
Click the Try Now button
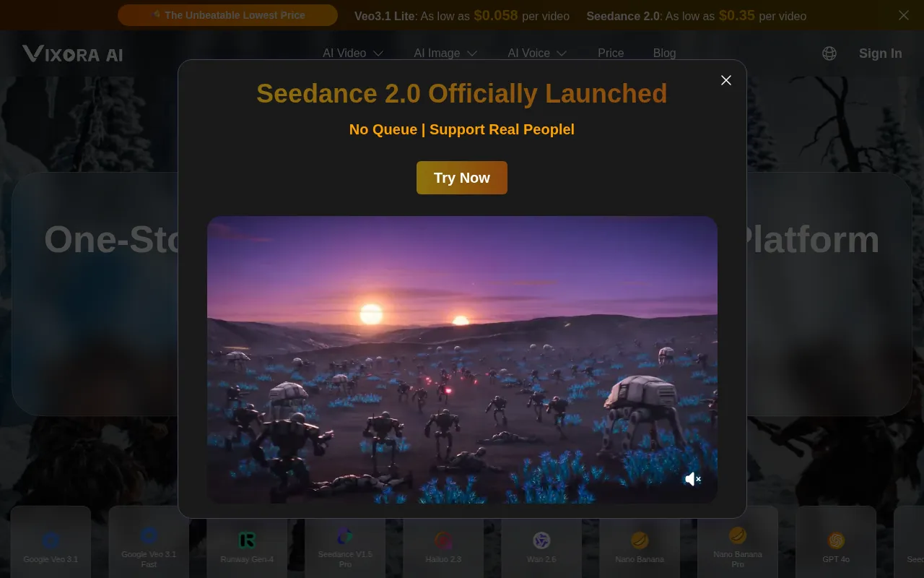[462, 178]
